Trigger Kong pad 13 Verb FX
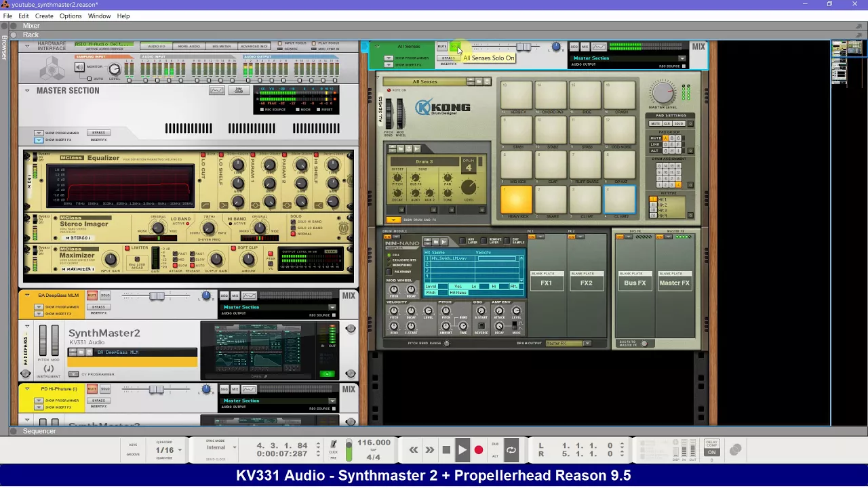This screenshot has height=488, width=868. coord(517,95)
